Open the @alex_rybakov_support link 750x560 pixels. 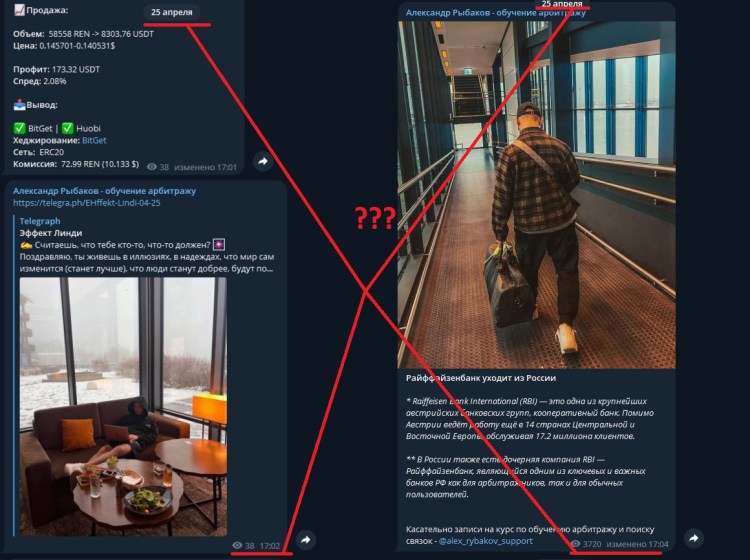tap(485, 541)
